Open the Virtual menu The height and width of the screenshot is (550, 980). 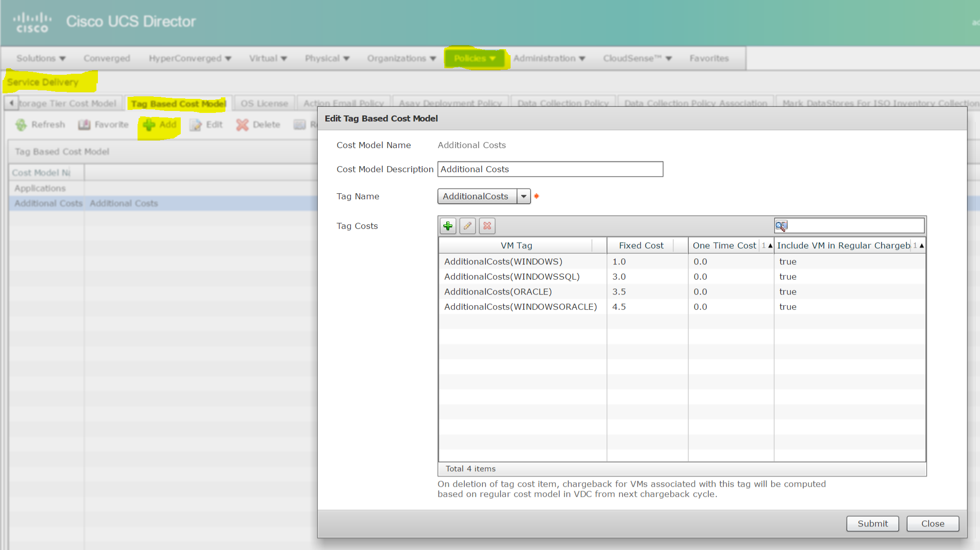click(x=268, y=58)
